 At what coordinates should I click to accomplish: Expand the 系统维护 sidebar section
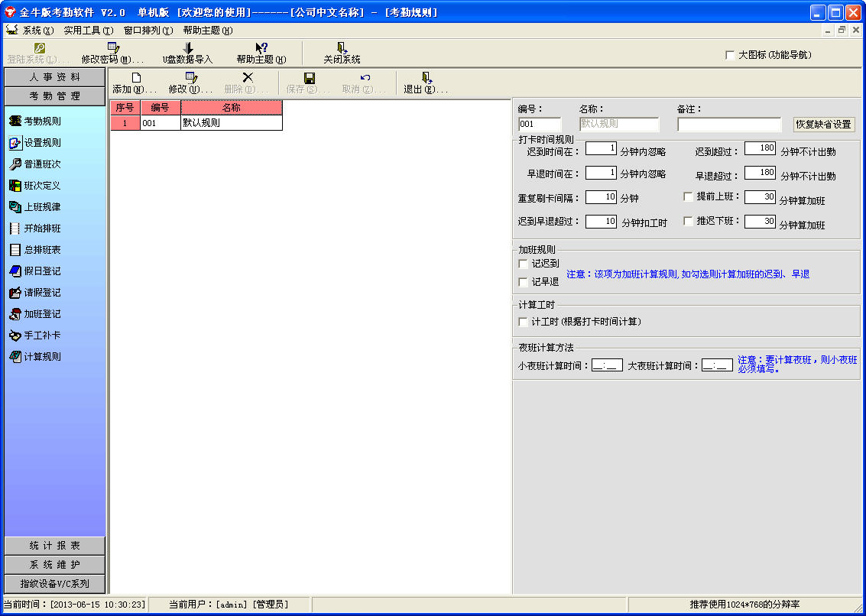tap(54, 565)
